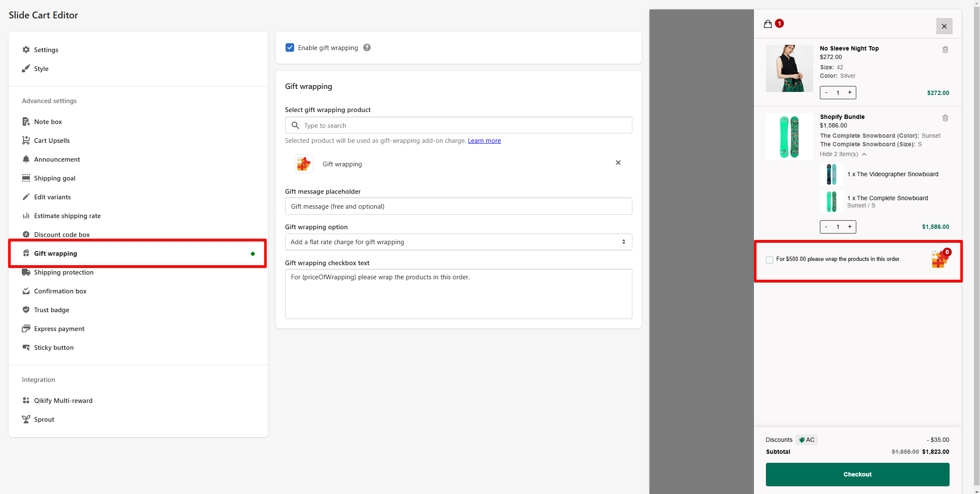980x494 pixels.
Task: Close the slide cart preview
Action: coord(944,26)
